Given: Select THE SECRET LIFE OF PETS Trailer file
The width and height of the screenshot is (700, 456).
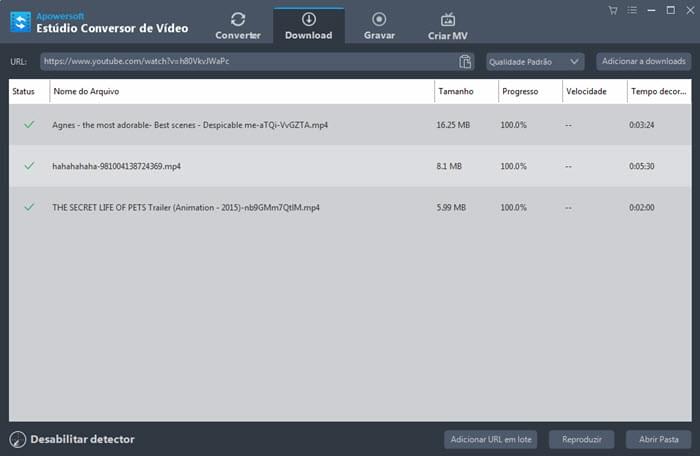Looking at the screenshot, I should point(186,208).
